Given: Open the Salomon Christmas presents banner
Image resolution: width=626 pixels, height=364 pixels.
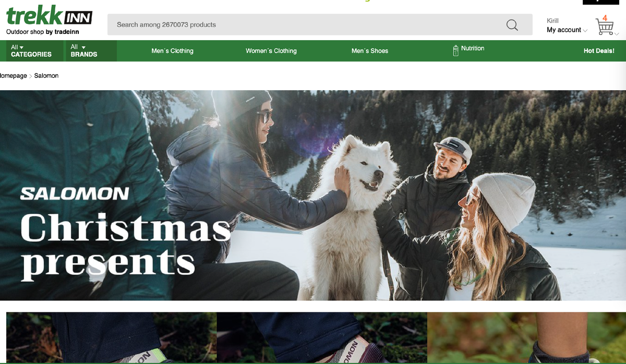Looking at the screenshot, I should pyautogui.click(x=313, y=196).
